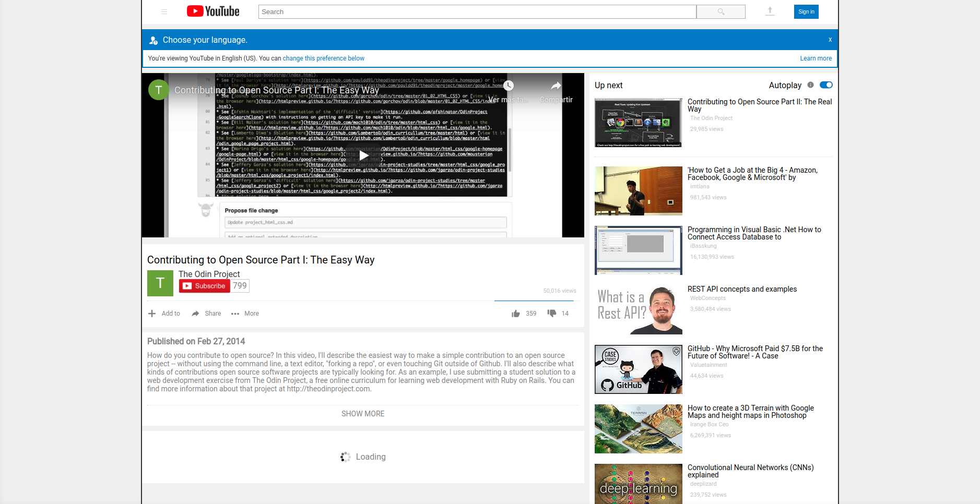Click channel name 'deeplizard'
Screen dimensions: 980x504
pos(703,484)
